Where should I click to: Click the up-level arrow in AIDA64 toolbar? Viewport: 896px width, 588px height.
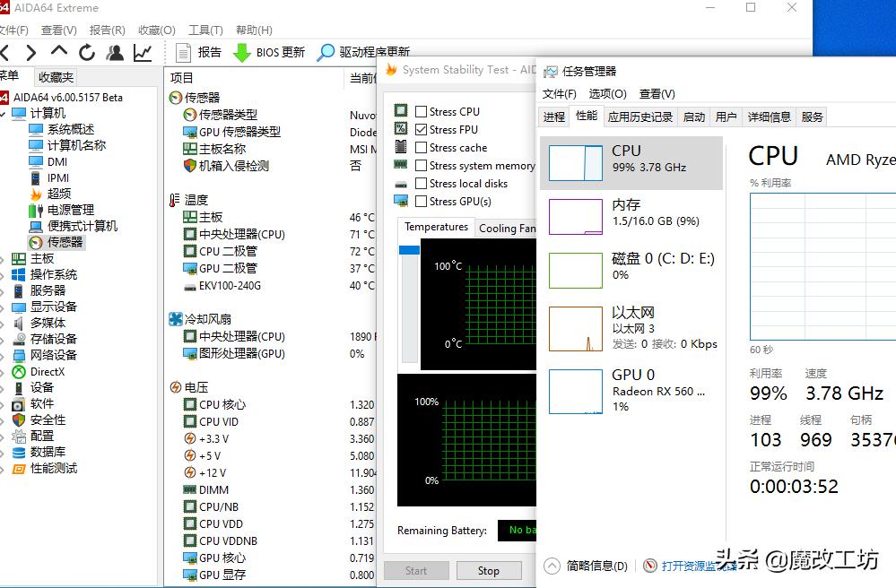(59, 51)
